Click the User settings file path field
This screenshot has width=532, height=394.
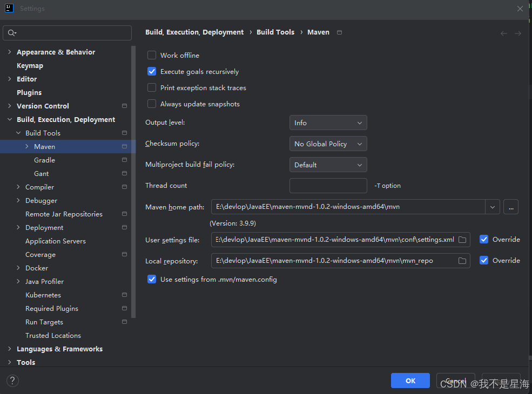(x=341, y=240)
